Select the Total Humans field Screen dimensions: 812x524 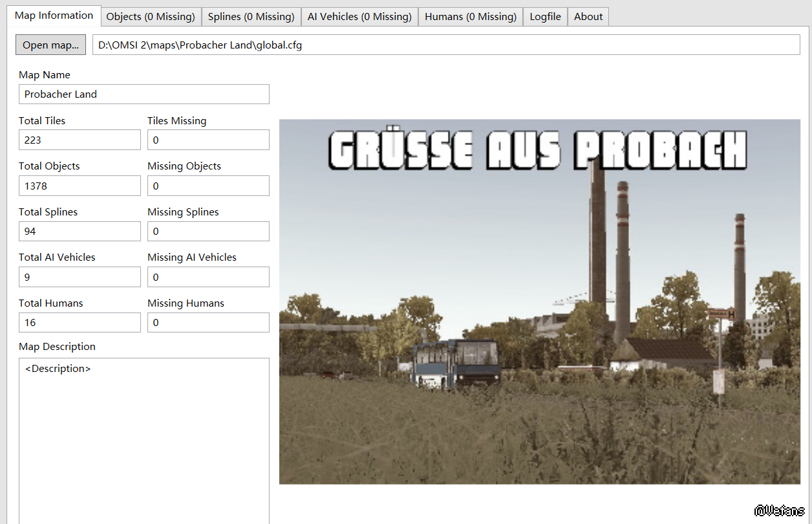(80, 322)
